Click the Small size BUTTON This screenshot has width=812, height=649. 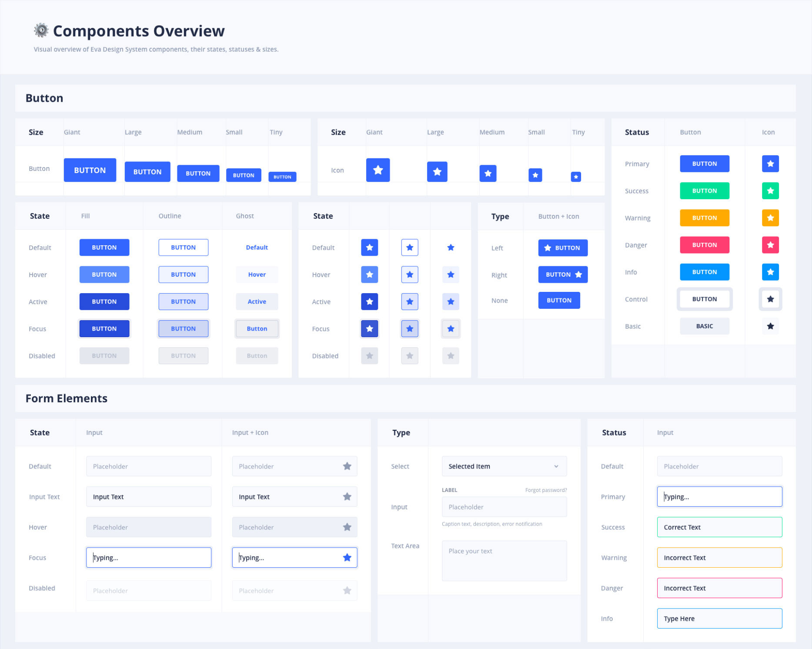(x=244, y=175)
